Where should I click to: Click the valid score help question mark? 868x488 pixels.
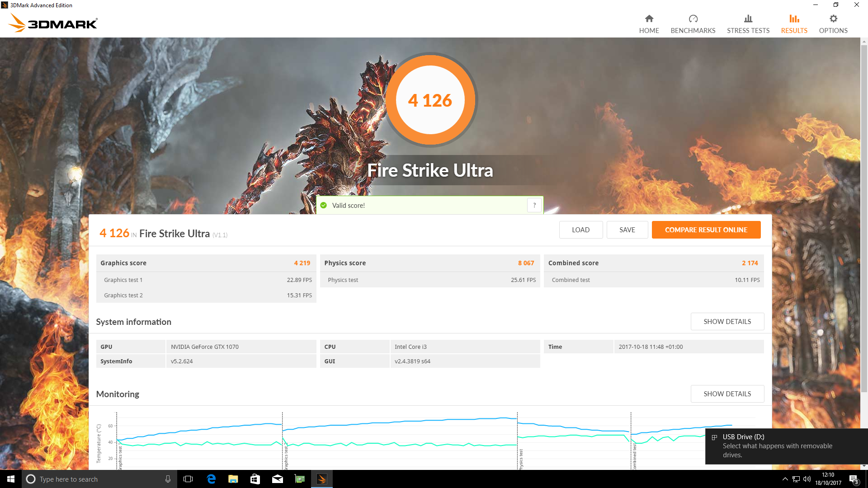point(534,205)
